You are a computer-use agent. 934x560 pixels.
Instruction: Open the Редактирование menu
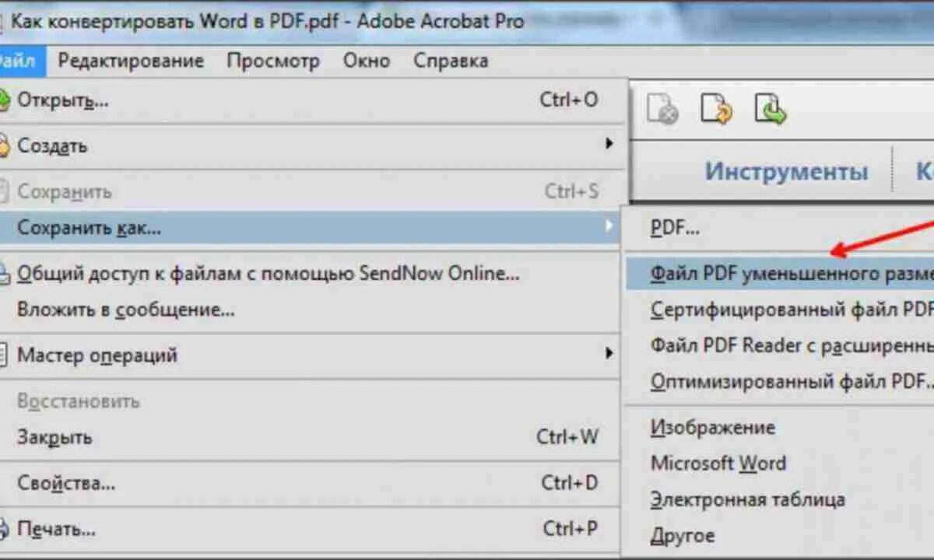(x=131, y=61)
